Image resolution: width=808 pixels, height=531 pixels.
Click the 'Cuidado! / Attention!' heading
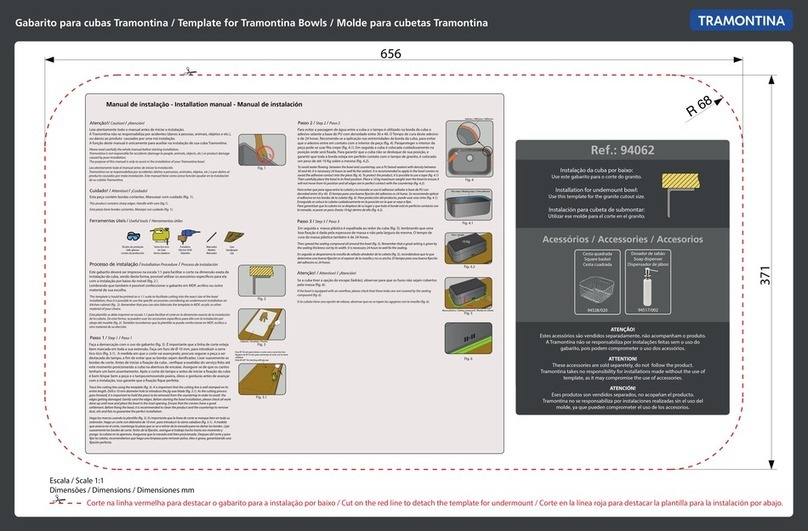coord(119,190)
